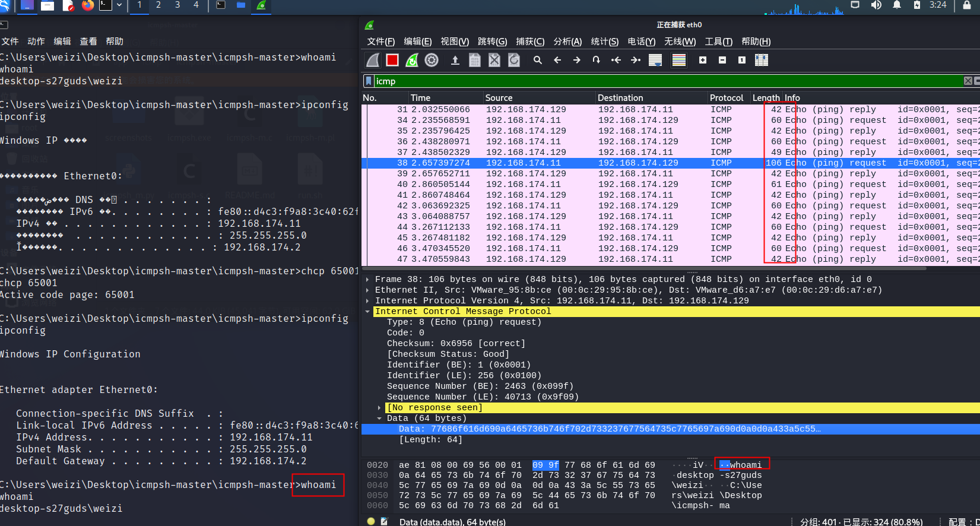Open Wireshark 跳转(G) menu
This screenshot has height=526, width=980.
point(493,42)
